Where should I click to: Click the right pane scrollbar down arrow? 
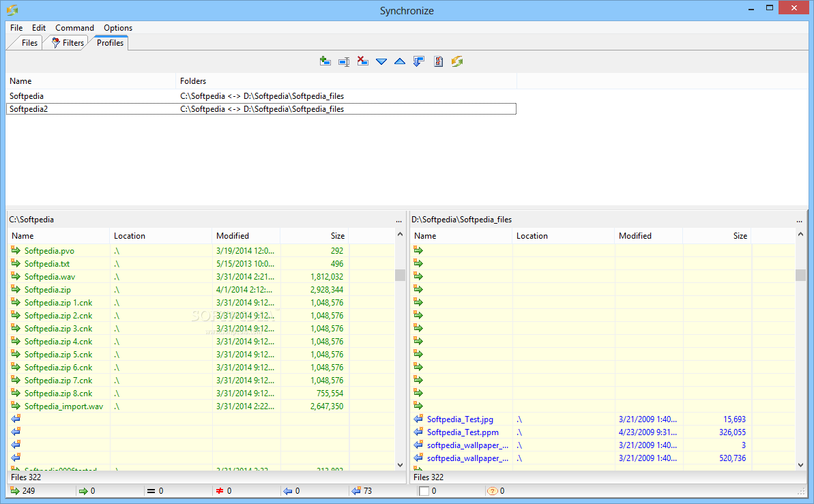[800, 465]
